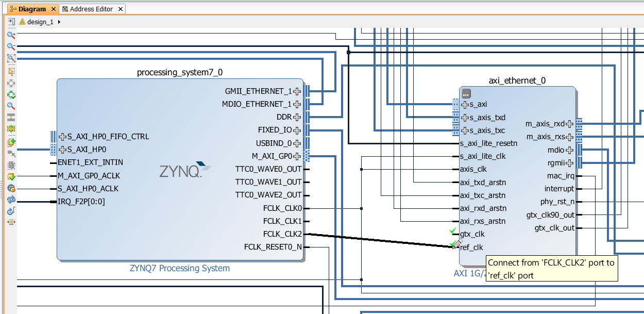Click the ellipsis button on axi_ethernet_0

[x=466, y=94]
